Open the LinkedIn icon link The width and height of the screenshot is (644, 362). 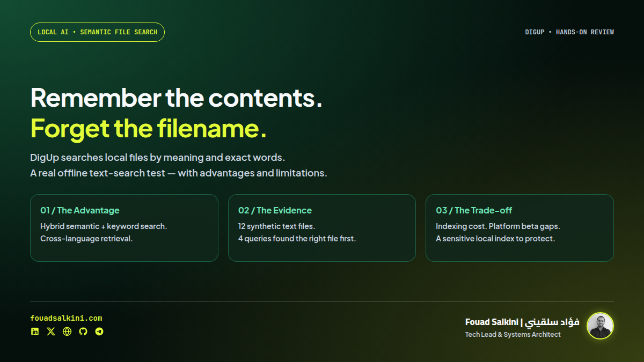(35, 331)
